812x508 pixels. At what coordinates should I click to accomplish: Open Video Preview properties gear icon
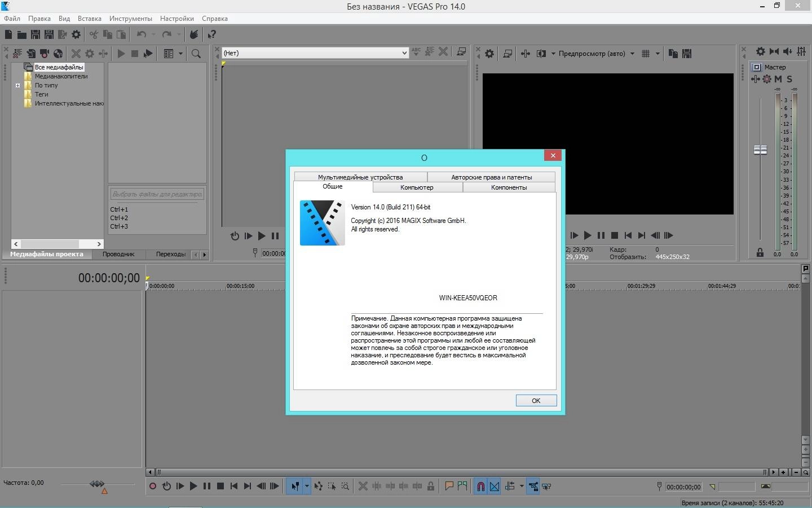click(489, 54)
